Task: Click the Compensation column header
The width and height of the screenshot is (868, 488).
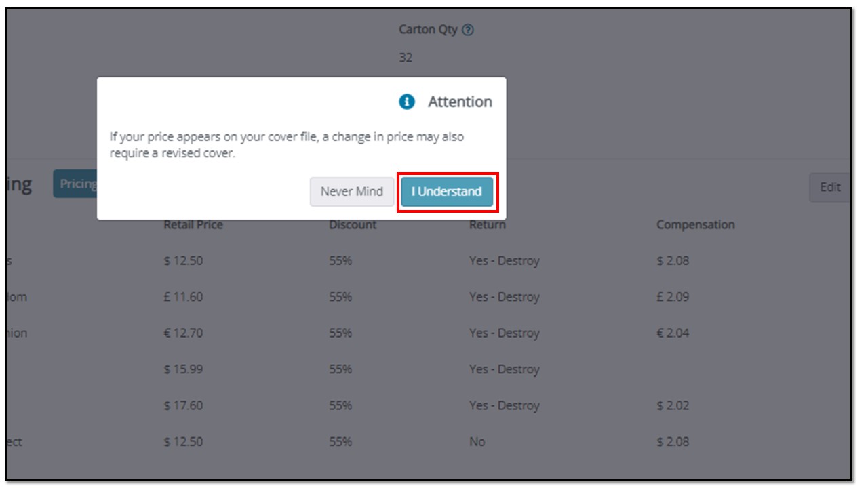Action: tap(695, 225)
